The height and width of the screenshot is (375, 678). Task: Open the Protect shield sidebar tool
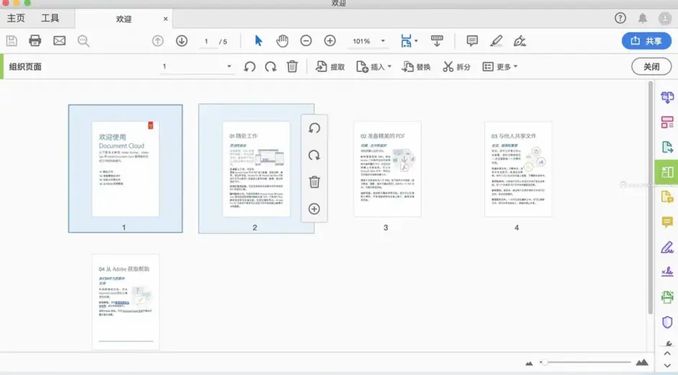(x=667, y=322)
